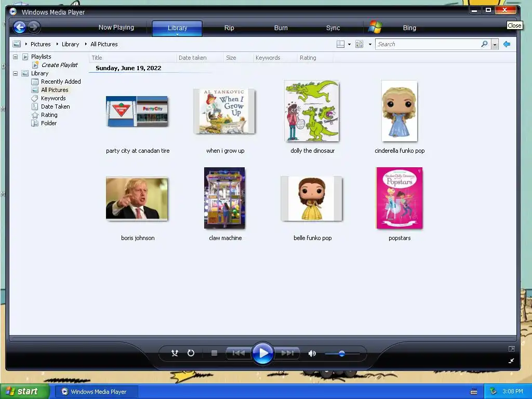Open Recently Added in the sidebar
The image size is (532, 399).
pos(61,82)
